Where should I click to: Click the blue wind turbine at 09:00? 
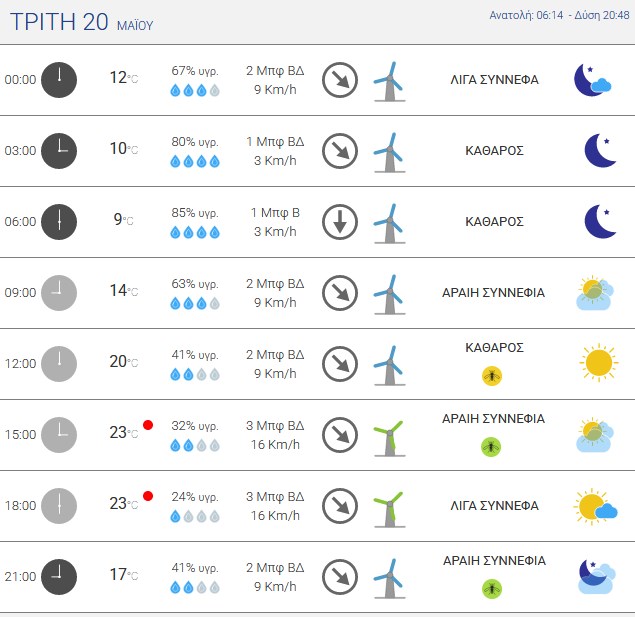[x=389, y=295]
